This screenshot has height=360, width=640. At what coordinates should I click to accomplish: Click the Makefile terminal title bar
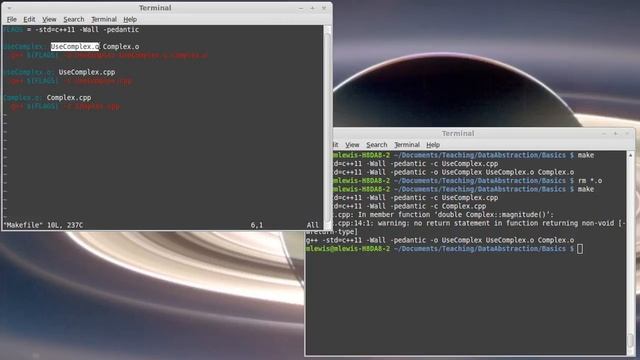pos(155,8)
